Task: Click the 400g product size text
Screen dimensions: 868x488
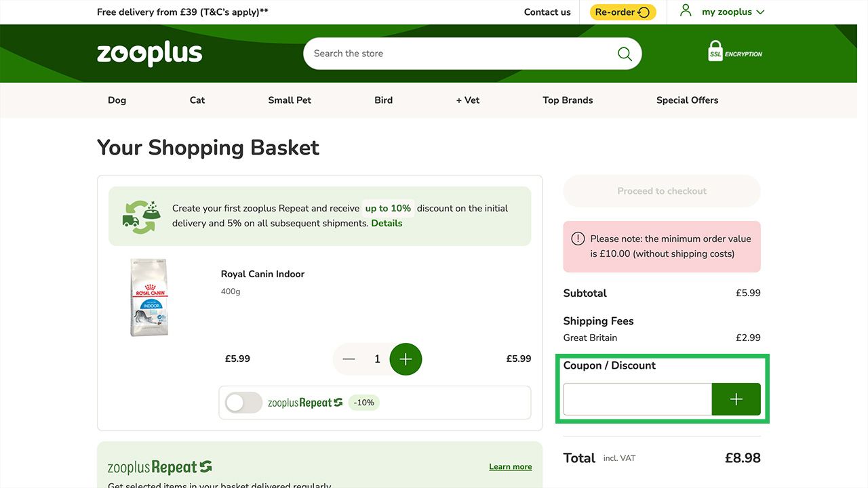Action: click(x=231, y=291)
